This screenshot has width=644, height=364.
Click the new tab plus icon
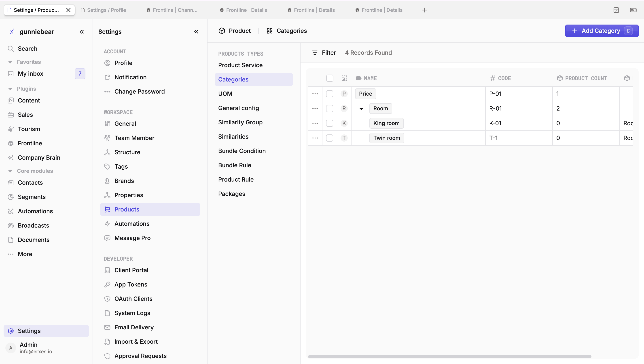point(424,10)
